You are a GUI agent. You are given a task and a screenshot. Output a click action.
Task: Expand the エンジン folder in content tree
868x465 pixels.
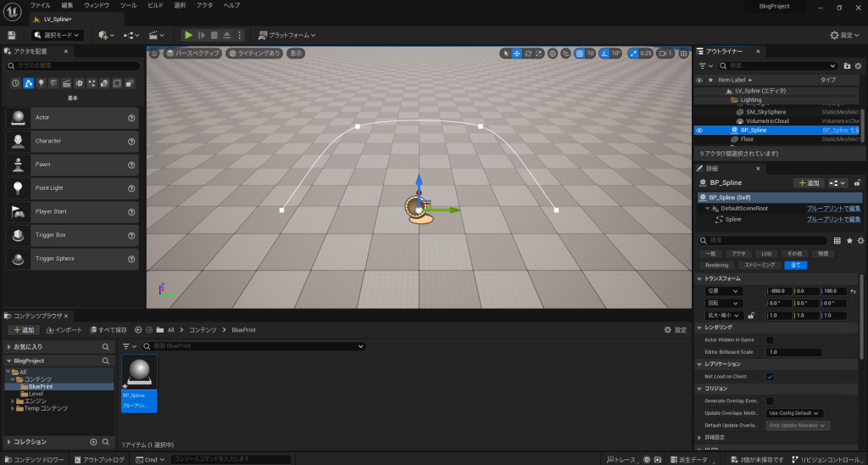(13, 401)
